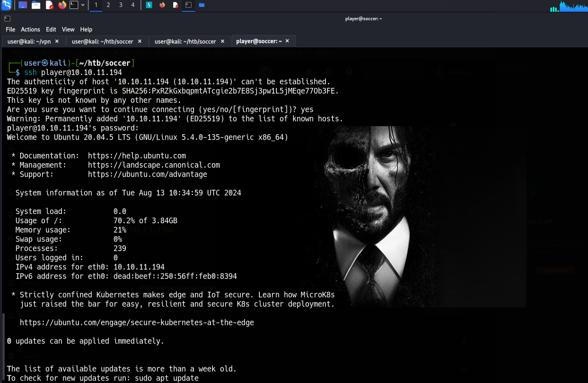Click the IPv6 address dead:beef value

click(x=175, y=277)
